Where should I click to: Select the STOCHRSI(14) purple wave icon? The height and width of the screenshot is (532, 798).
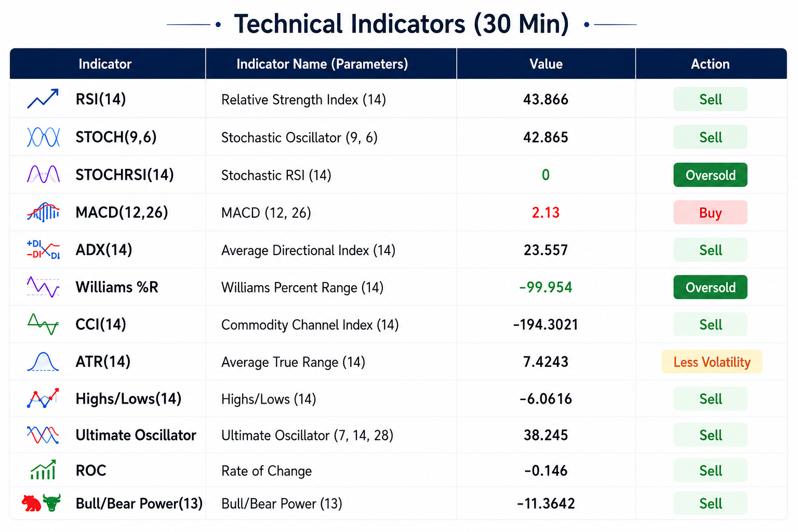click(x=43, y=175)
